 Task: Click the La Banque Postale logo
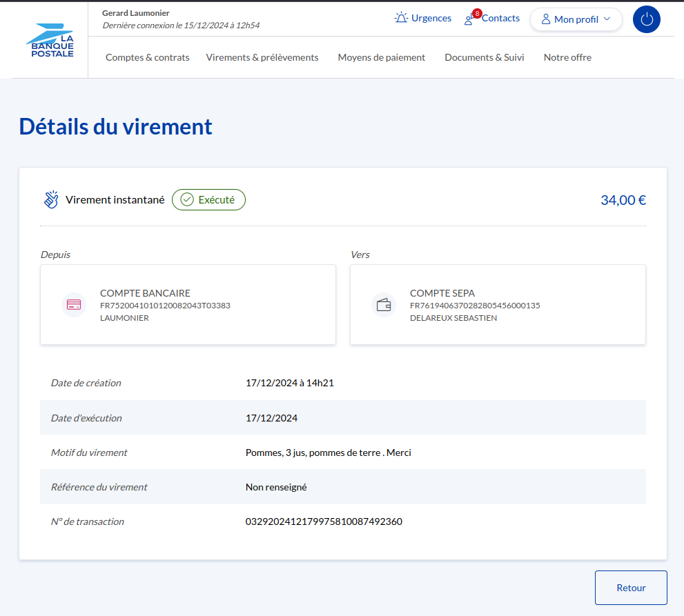(x=50, y=41)
